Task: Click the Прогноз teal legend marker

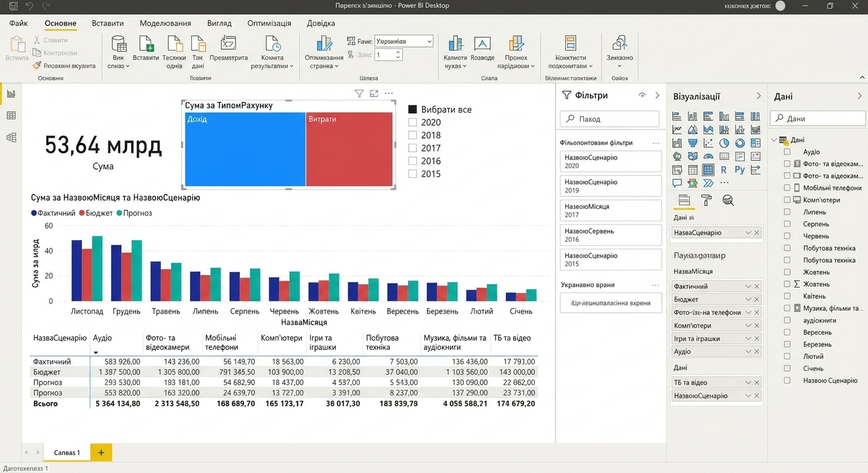Action: point(119,213)
